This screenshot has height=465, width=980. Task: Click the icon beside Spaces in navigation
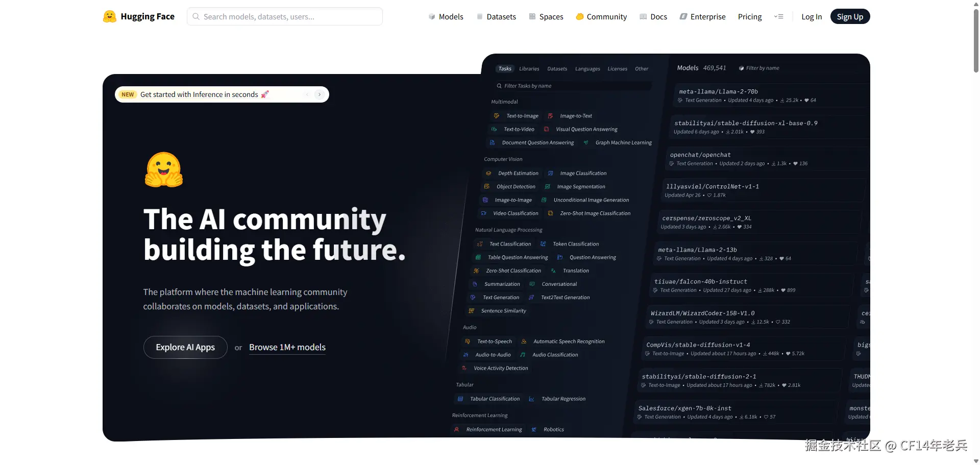click(532, 17)
